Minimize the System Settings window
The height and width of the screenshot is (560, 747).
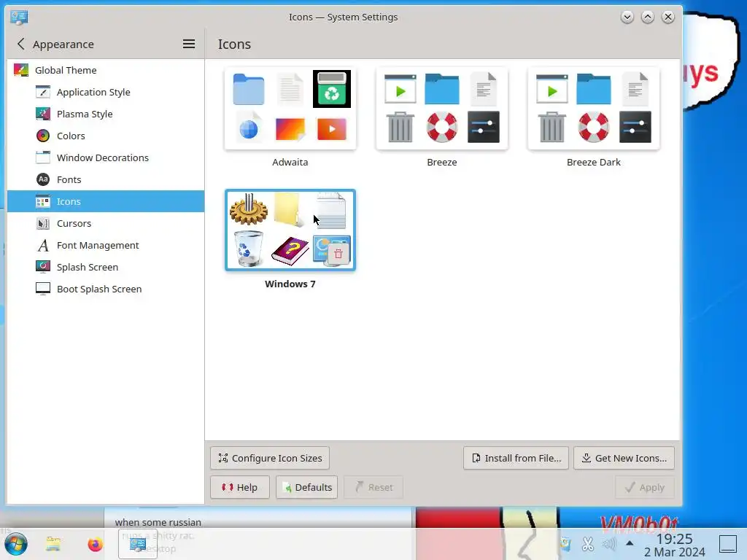point(627,17)
